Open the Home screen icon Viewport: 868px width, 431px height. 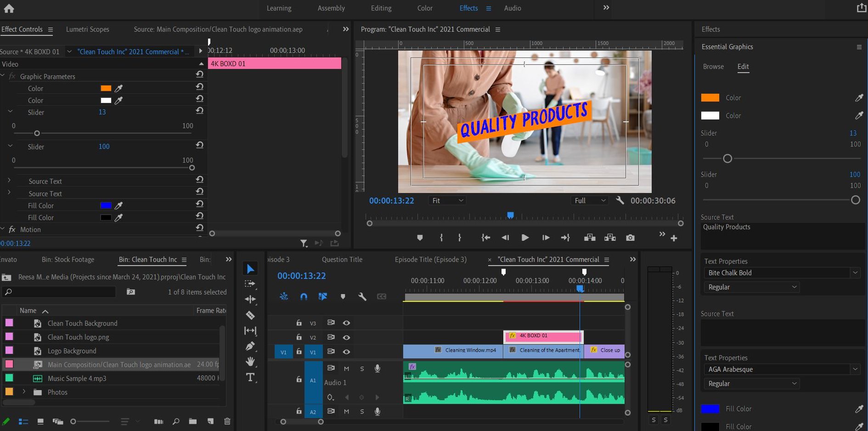click(9, 8)
